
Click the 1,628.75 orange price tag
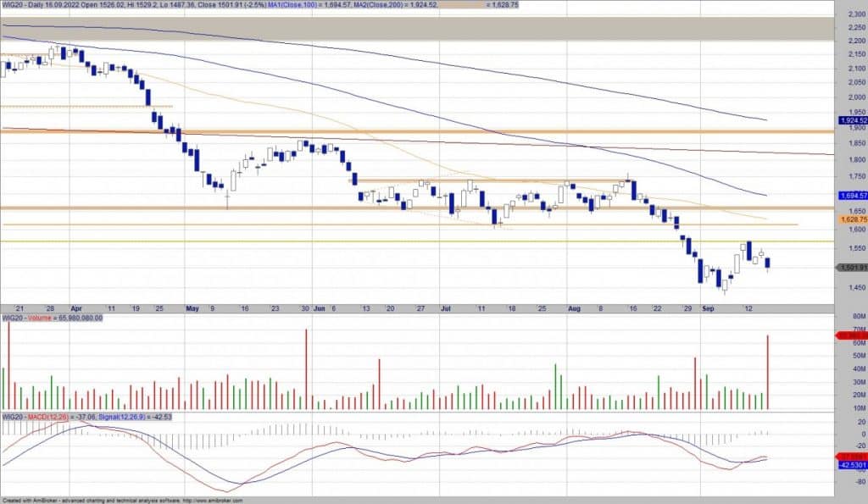[x=852, y=219]
